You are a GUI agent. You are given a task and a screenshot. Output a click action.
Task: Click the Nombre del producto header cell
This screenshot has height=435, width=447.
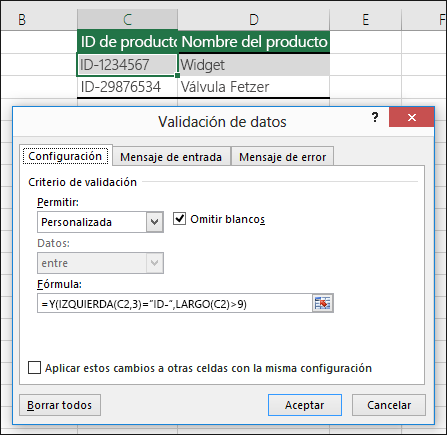coord(254,42)
